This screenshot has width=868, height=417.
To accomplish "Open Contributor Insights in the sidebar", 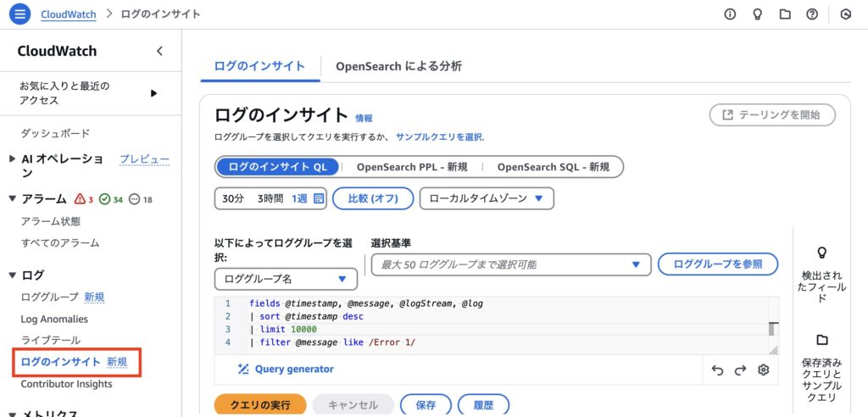I will click(x=66, y=384).
